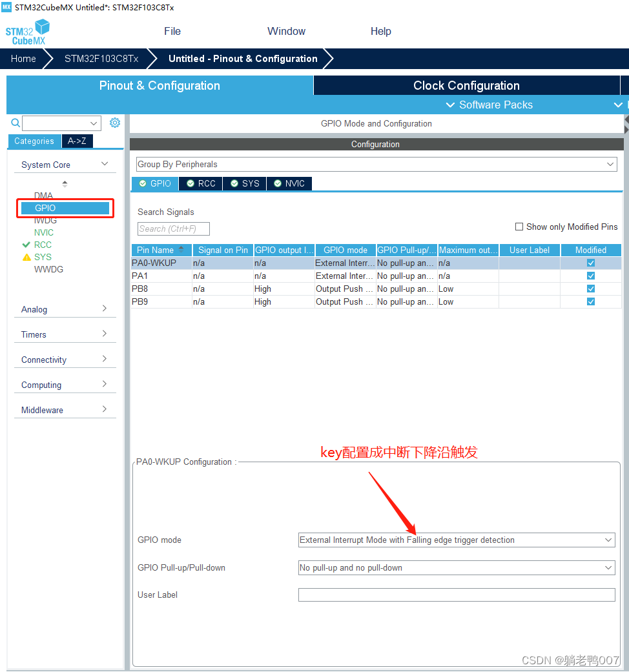Image resolution: width=629 pixels, height=672 pixels.
Task: Click the MX window title icon
Action: 6,7
